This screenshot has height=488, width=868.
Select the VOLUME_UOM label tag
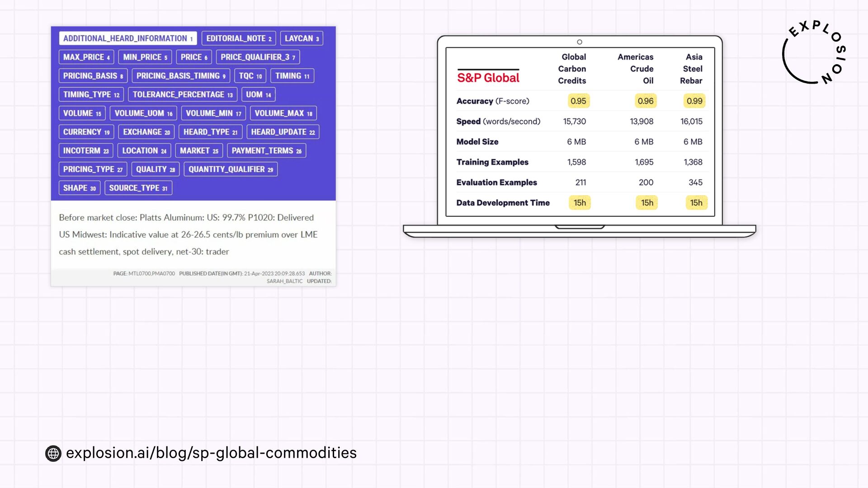pos(143,113)
